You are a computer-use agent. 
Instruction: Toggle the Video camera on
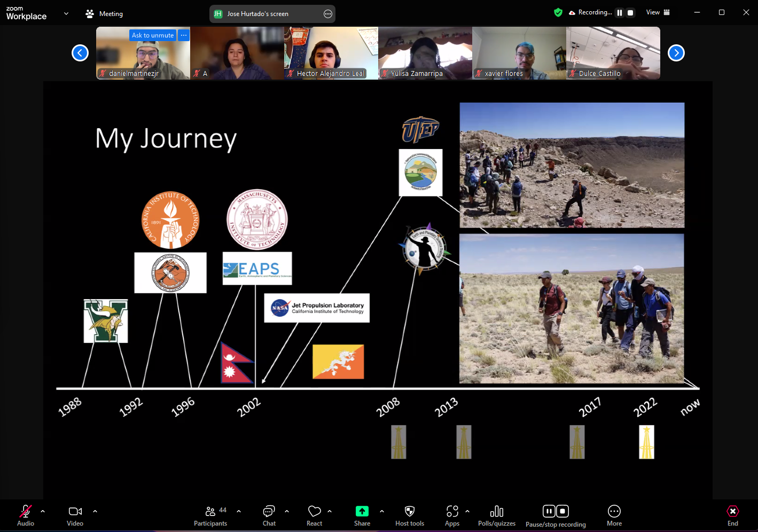pyautogui.click(x=75, y=512)
